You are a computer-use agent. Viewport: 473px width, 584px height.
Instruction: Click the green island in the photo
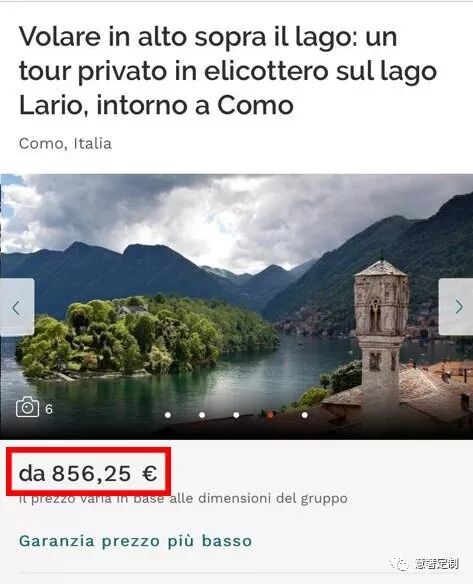147,337
